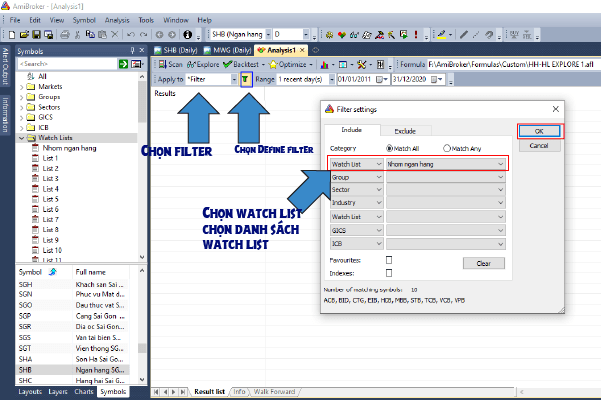Image resolution: width=601 pixels, height=400 pixels.
Task: Click the Backtest checkmark icon
Action: (227, 64)
